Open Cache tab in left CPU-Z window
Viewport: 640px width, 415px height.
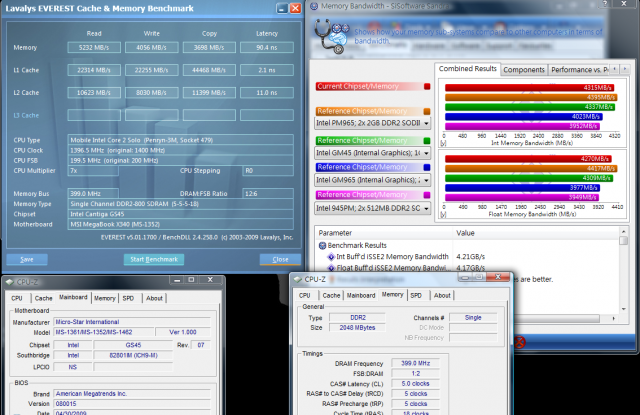pyautogui.click(x=43, y=298)
